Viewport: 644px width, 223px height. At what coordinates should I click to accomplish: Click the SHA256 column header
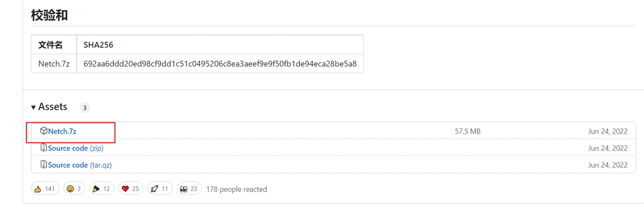[x=98, y=44]
